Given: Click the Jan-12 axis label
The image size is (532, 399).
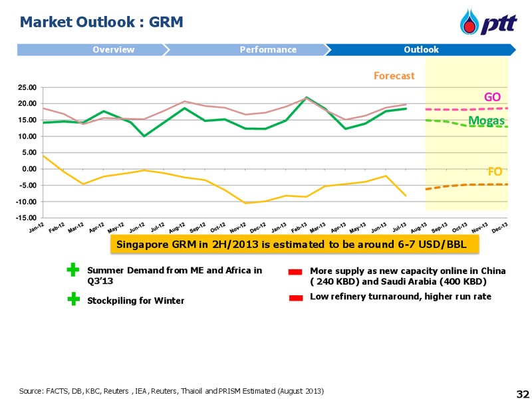Looking at the screenshot, I should 37,227.
